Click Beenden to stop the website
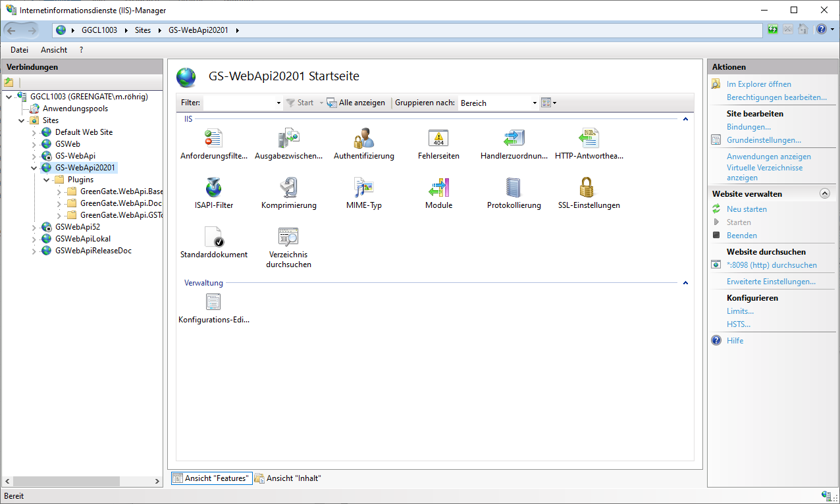This screenshot has height=504, width=840. (x=742, y=236)
